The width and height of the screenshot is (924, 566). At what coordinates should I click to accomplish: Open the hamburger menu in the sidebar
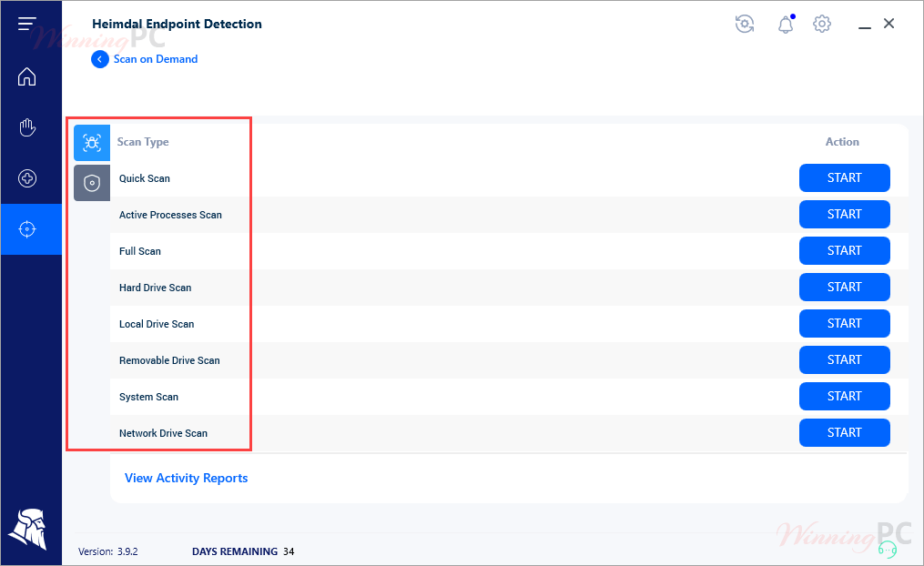pyautogui.click(x=26, y=24)
